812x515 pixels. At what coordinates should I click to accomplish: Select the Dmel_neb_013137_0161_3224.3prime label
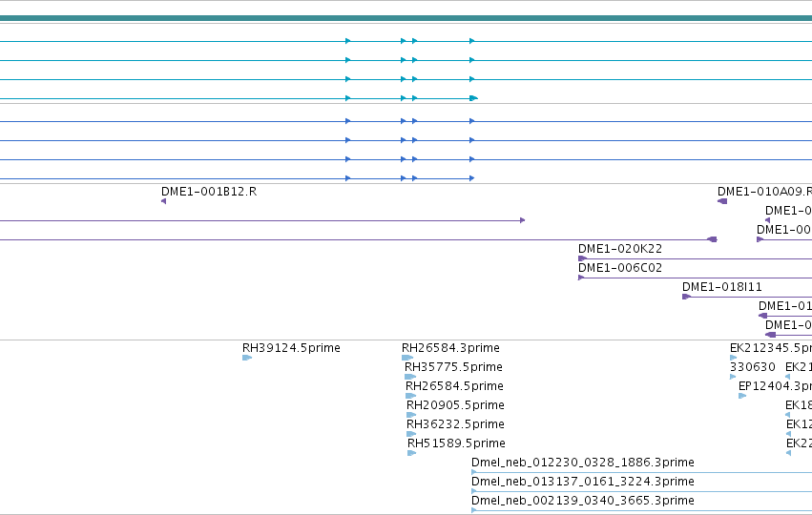(x=583, y=482)
